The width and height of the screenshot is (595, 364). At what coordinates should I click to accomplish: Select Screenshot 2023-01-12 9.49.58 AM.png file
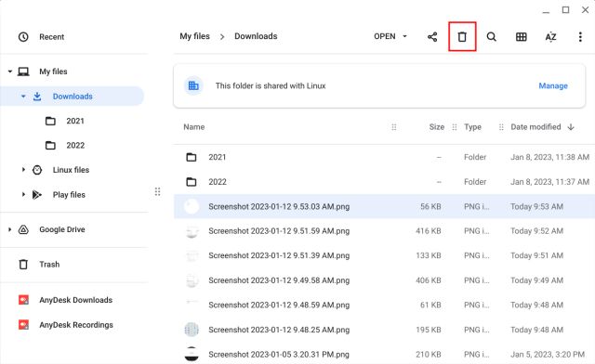pyautogui.click(x=384, y=280)
